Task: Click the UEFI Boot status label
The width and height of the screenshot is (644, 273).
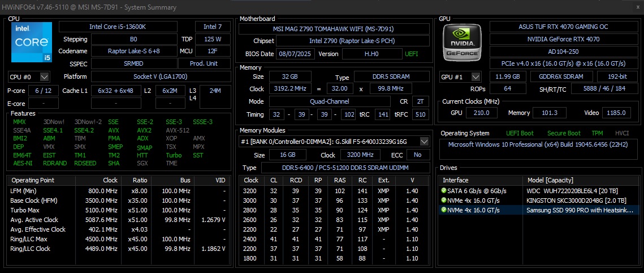Action: [x=520, y=133]
